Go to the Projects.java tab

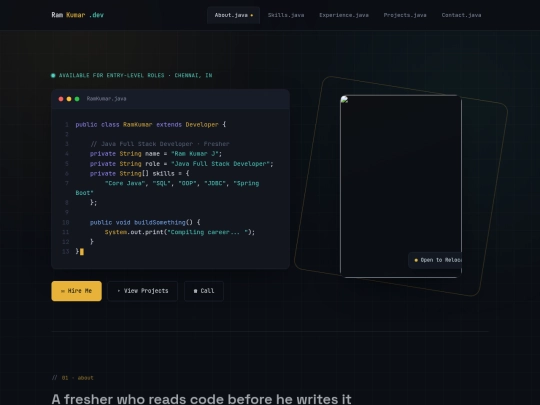click(x=405, y=15)
